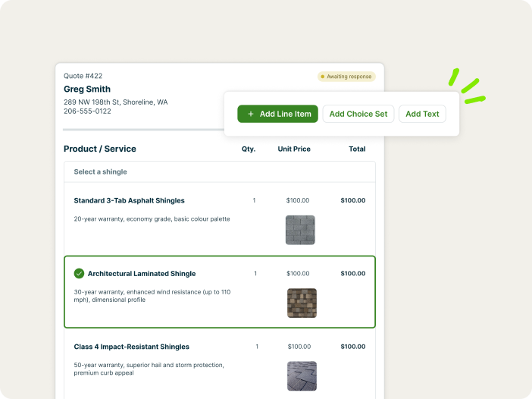
Task: Open the Standard 3-Tab Asphalt Shingles thumbnail
Action: [300, 230]
